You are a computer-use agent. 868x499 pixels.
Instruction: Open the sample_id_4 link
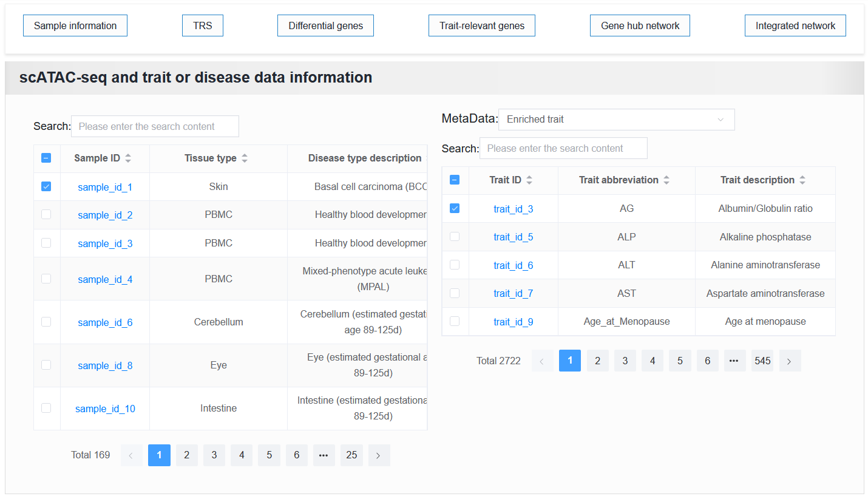(x=105, y=279)
